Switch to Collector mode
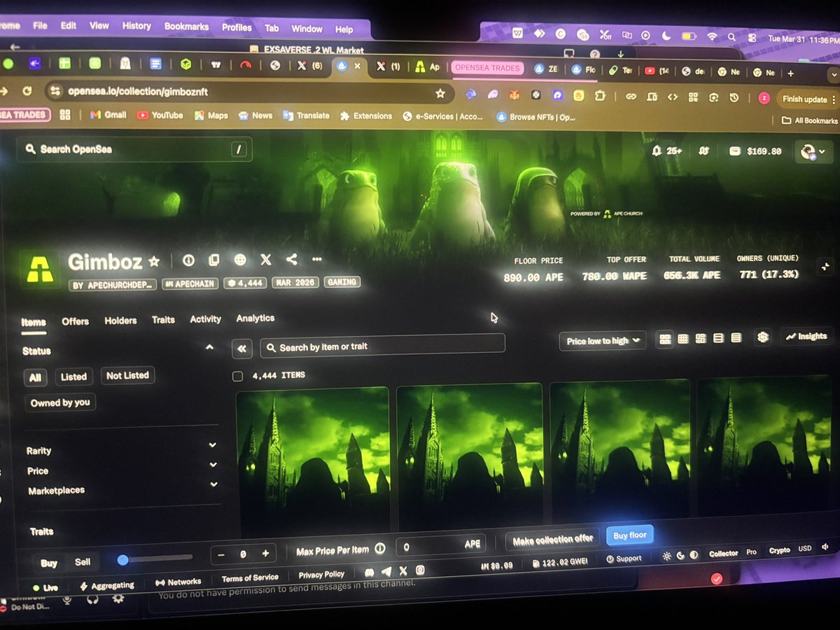 coord(724,553)
